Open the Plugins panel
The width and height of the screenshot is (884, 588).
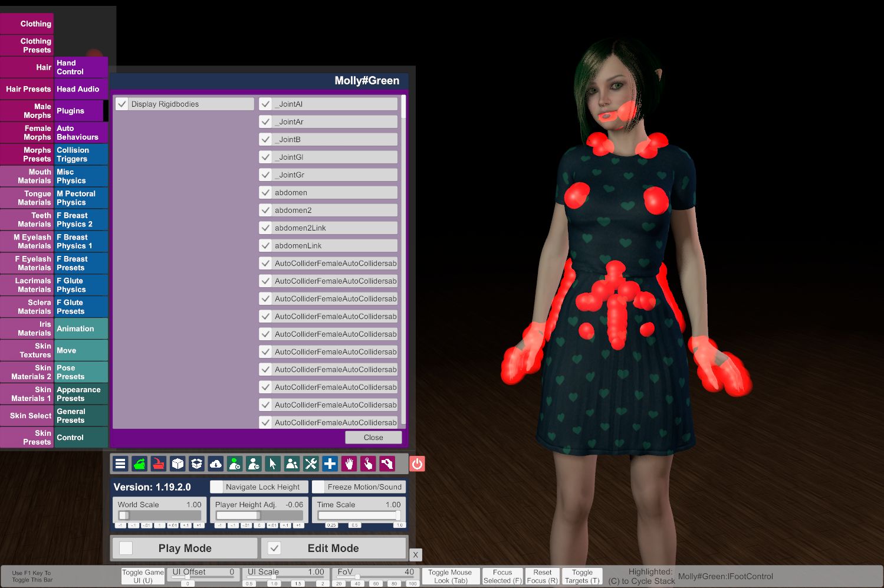pyautogui.click(x=80, y=110)
